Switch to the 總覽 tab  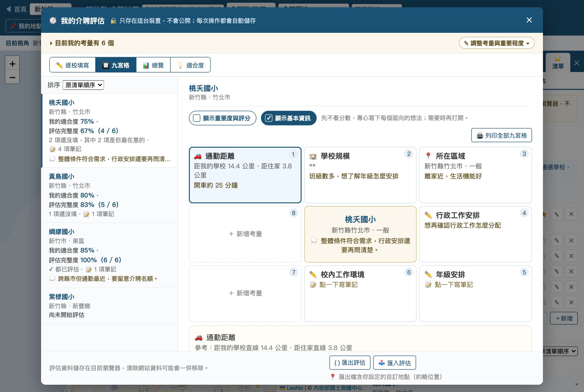[x=153, y=65]
